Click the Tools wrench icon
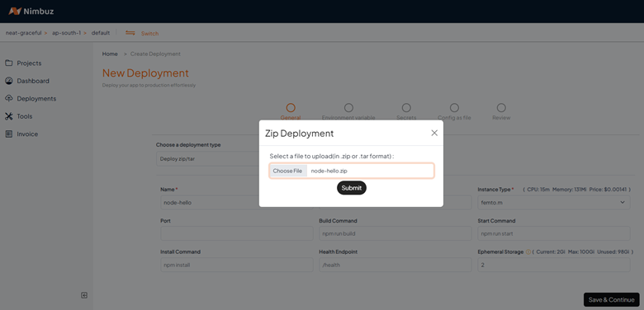The width and height of the screenshot is (644, 310). tap(8, 116)
